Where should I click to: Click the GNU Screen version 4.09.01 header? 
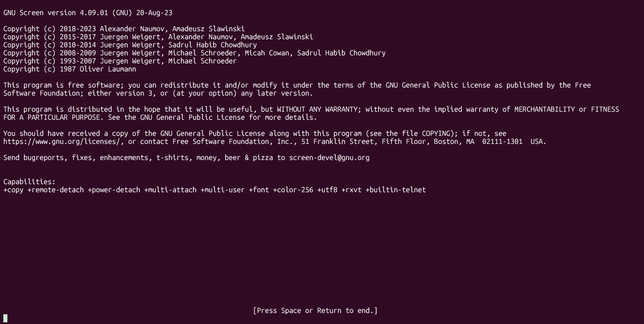pos(88,13)
